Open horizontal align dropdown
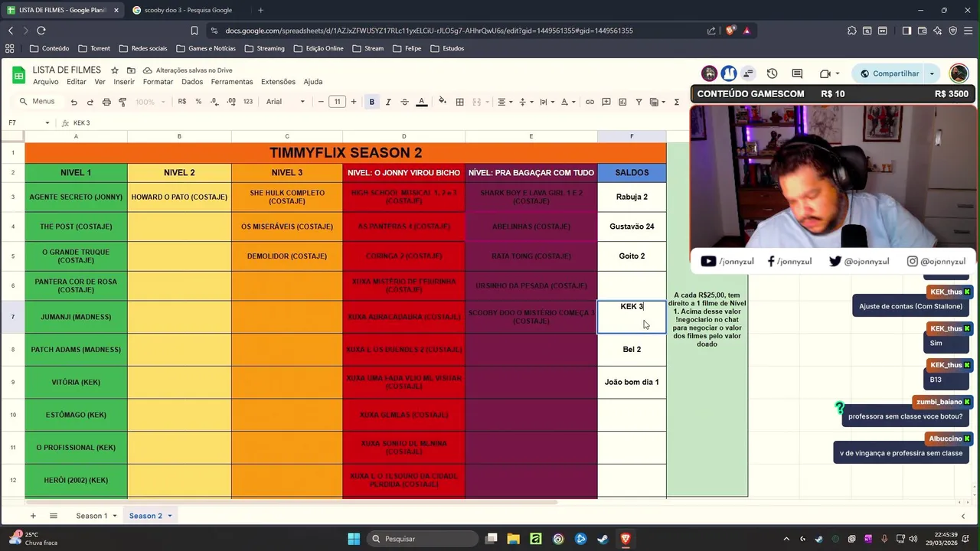Screen dimensions: 980x551 click(x=504, y=102)
